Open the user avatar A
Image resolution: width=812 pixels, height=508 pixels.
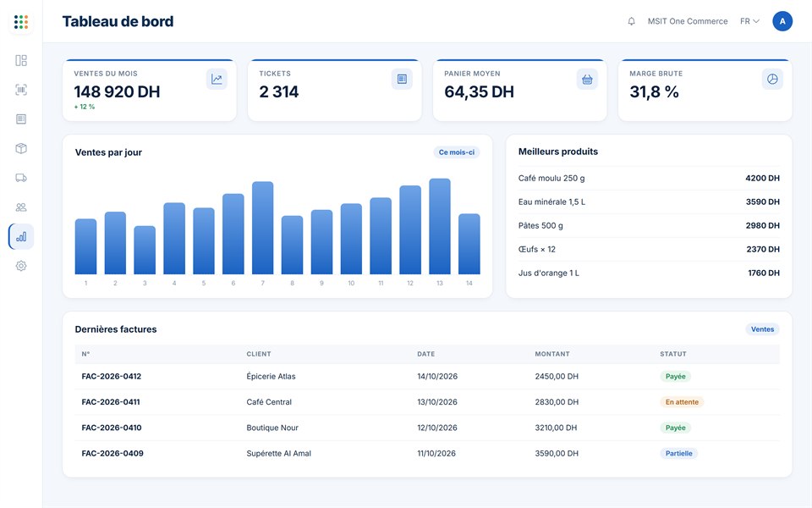click(782, 21)
